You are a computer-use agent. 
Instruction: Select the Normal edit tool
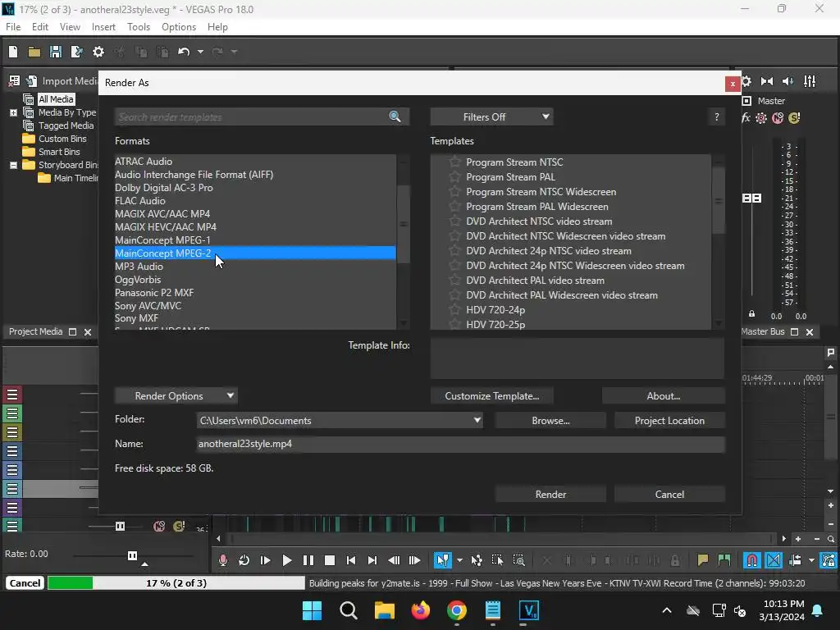442,560
